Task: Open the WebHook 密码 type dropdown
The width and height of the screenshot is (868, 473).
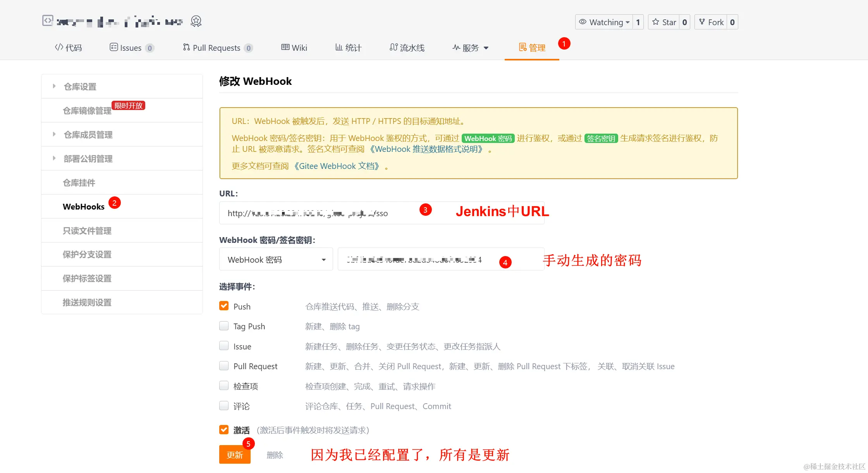Action: coord(276,260)
